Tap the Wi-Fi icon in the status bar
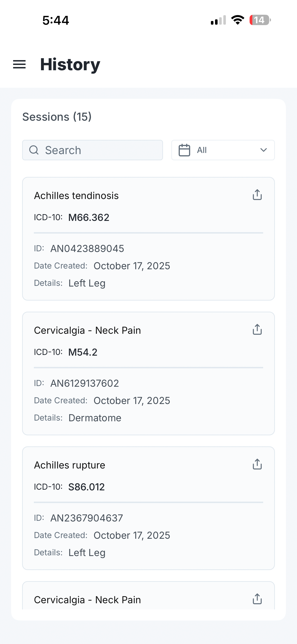This screenshot has height=644, width=297. coord(238,20)
